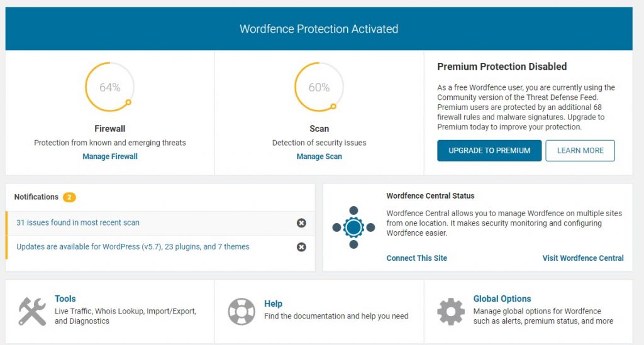Click the Notifications count badge
Screen dimensions: 644x345
pyautogui.click(x=69, y=197)
